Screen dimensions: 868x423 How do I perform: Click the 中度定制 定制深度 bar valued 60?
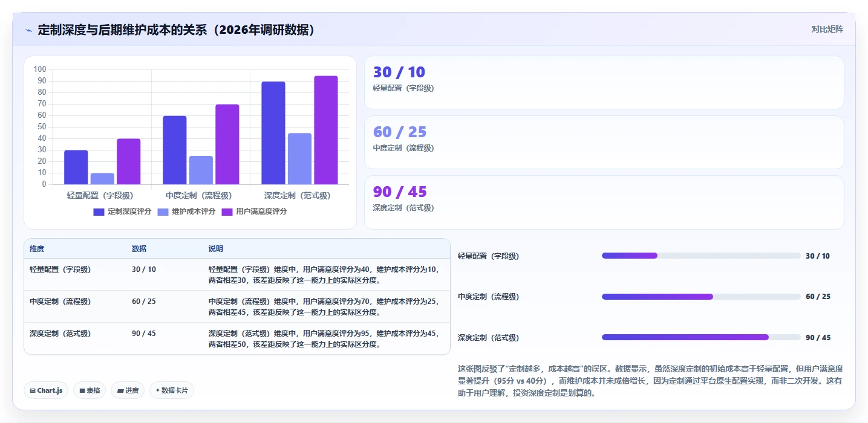[x=175, y=150]
